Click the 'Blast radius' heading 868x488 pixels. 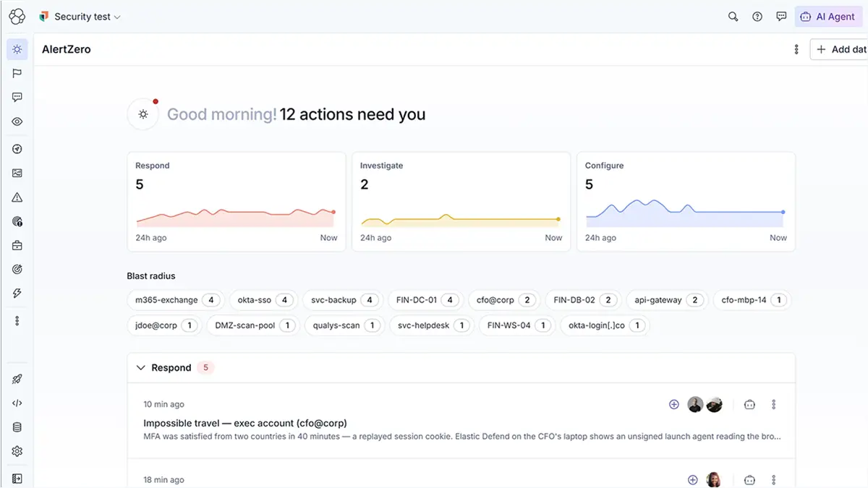(151, 276)
